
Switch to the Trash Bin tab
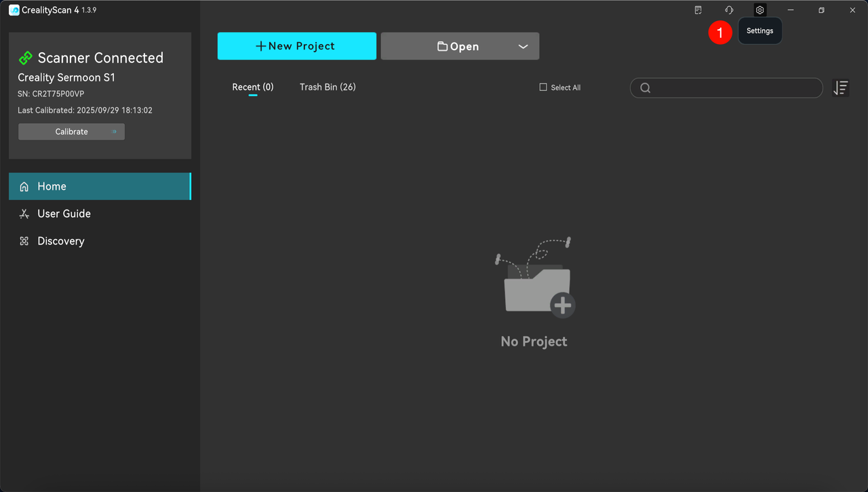(x=328, y=87)
